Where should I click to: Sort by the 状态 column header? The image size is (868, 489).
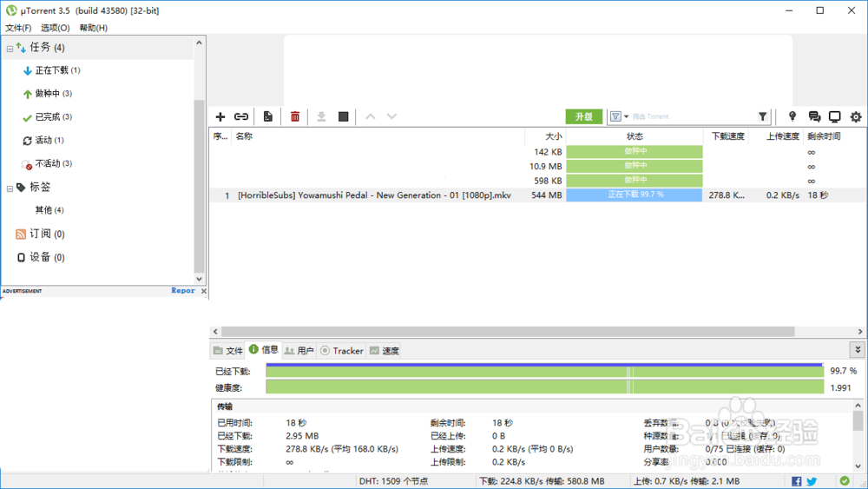point(635,136)
